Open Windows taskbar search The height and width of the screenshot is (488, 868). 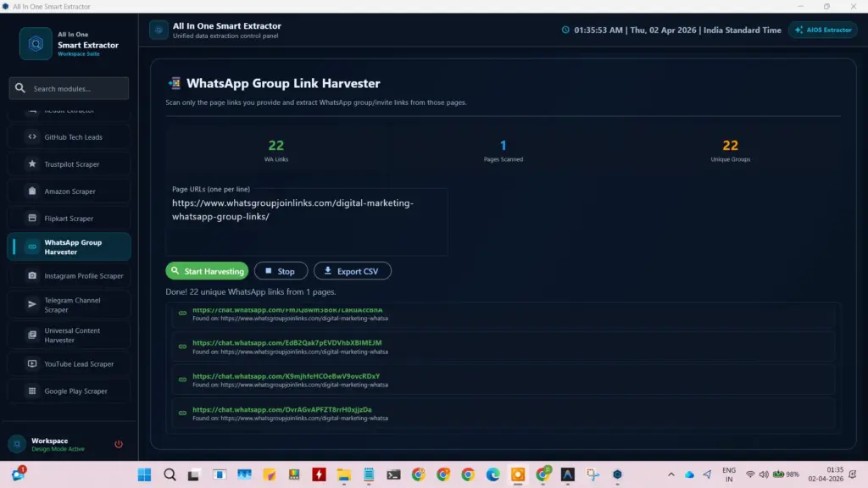coord(170,474)
